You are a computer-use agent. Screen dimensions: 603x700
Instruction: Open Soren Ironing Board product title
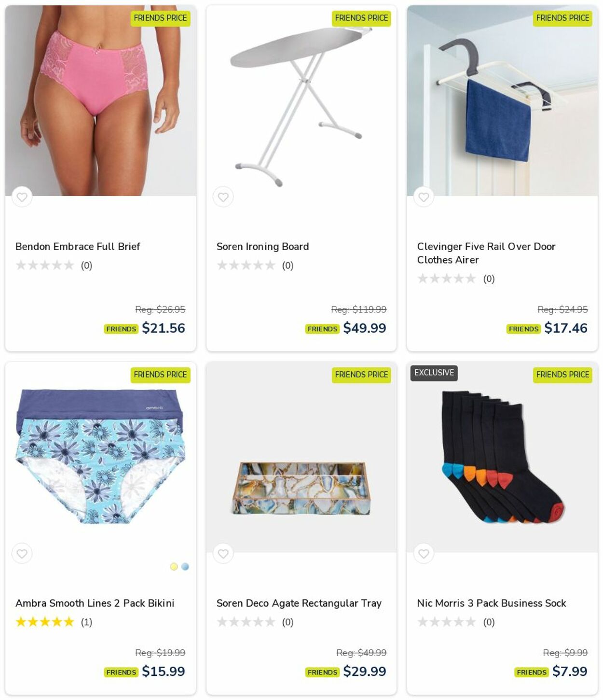[262, 246]
